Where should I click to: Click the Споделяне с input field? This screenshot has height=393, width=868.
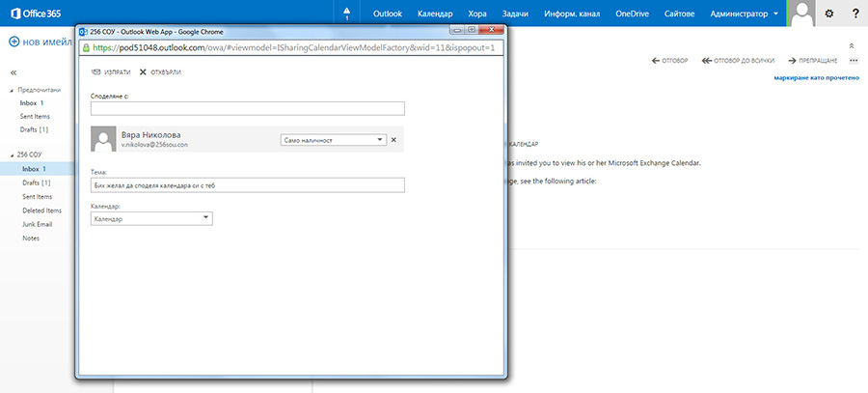248,109
